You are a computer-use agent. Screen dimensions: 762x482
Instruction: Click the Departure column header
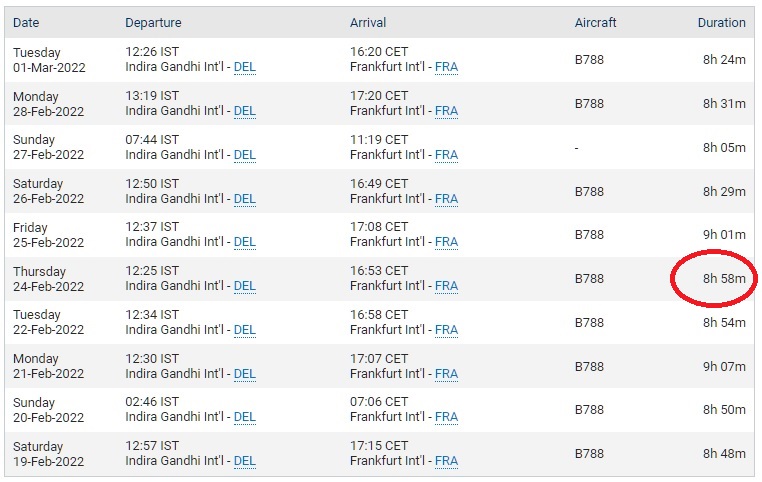coord(153,23)
